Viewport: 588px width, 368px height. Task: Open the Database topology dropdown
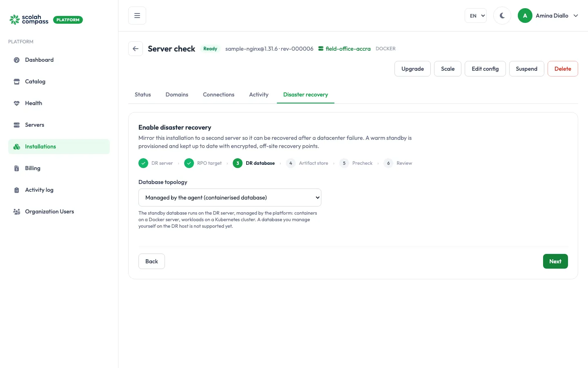point(230,197)
